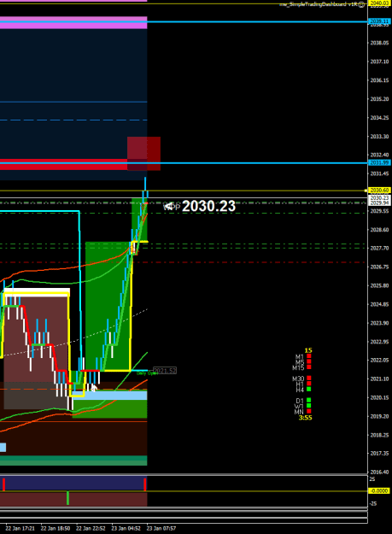The image size is (392, 534).
Task: Click the blue 2031.99 price tag
Action: (x=379, y=163)
